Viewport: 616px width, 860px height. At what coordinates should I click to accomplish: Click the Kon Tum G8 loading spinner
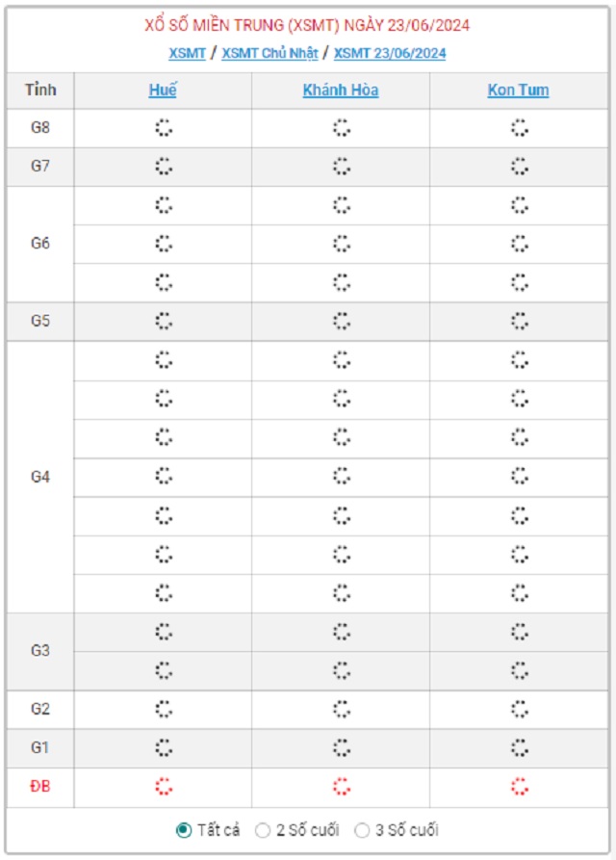point(519,128)
